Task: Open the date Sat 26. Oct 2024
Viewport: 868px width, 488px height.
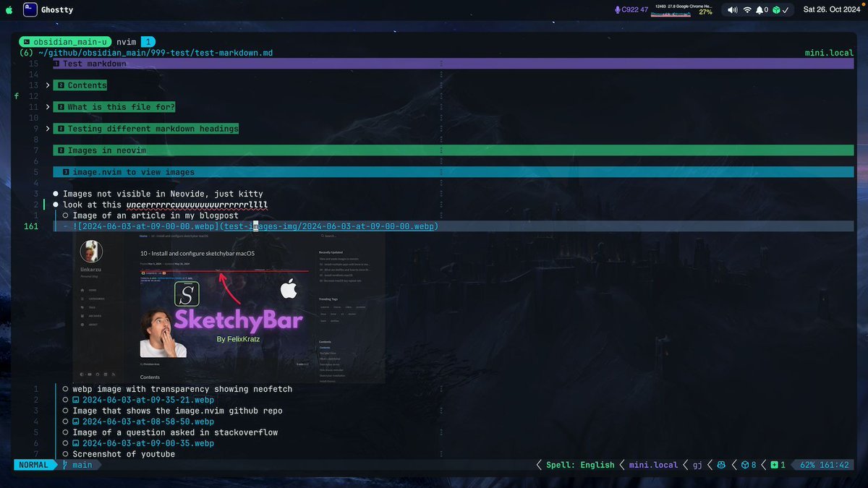Action: [x=830, y=10]
